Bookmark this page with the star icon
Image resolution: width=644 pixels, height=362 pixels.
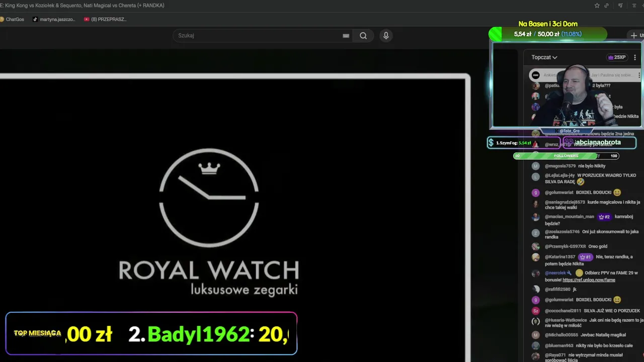[x=597, y=6]
